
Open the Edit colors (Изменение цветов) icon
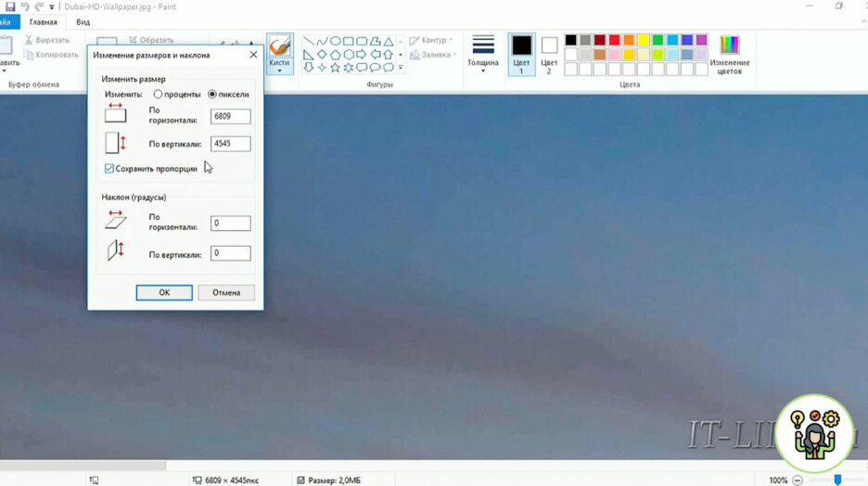pos(729,45)
